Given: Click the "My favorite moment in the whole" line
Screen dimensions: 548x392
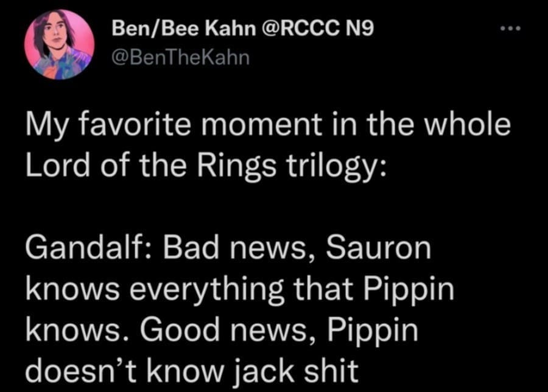Looking at the screenshot, I should coord(267,125).
